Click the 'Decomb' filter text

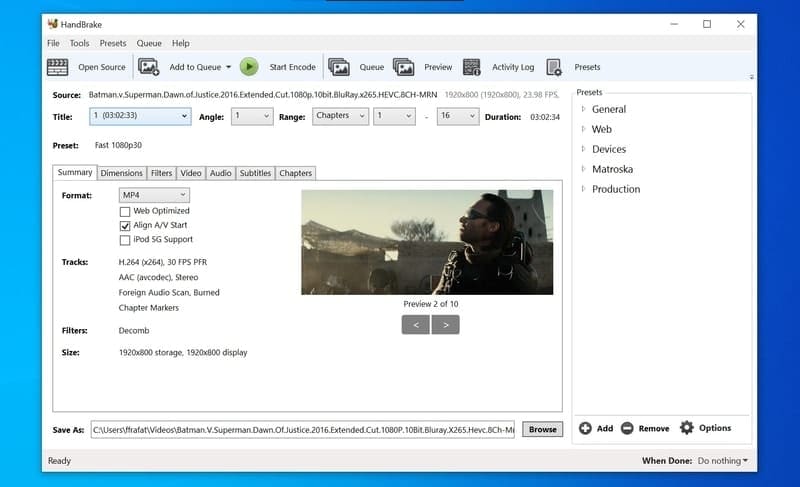[x=134, y=330]
